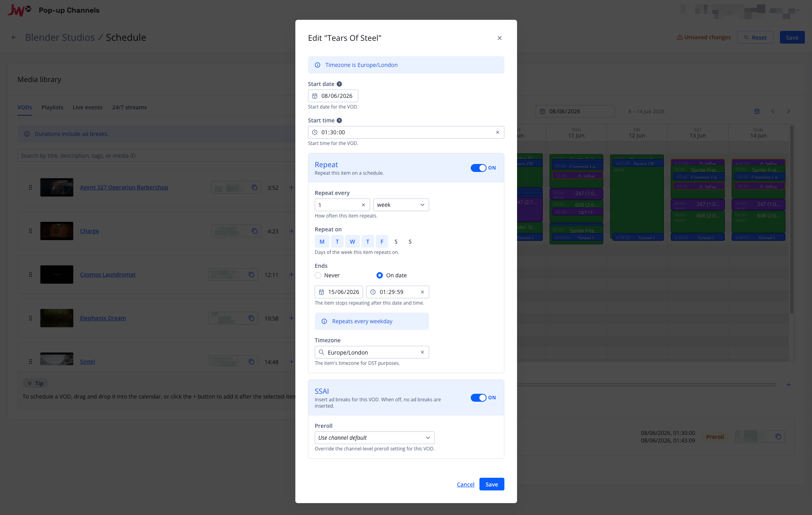Screen dimensions: 812x515
Task: Toggle the Repeat switch off
Action: (x=478, y=168)
